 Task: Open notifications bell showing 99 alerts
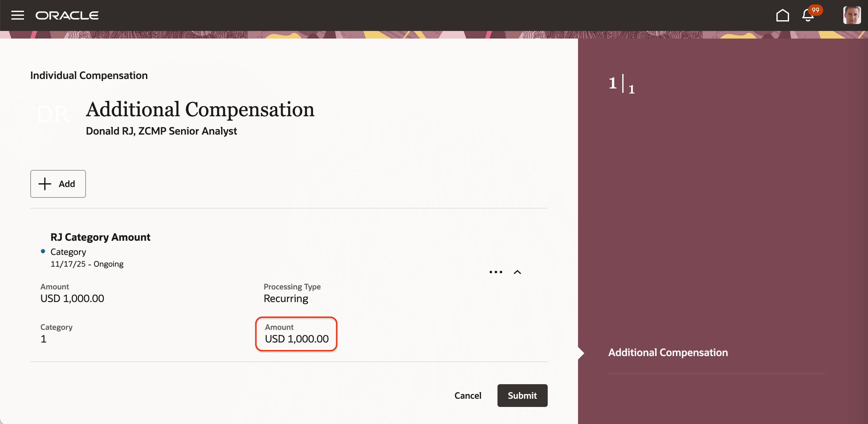pyautogui.click(x=807, y=15)
